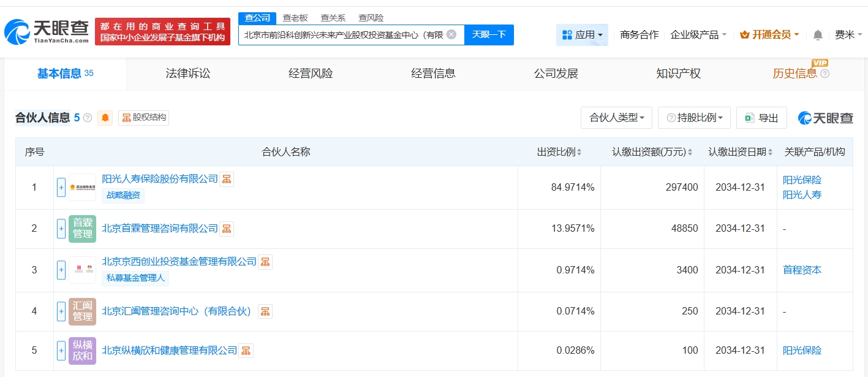Image resolution: width=868 pixels, height=377 pixels.
Task: Open the 开通会员 membership dropdown
Action: click(x=769, y=35)
